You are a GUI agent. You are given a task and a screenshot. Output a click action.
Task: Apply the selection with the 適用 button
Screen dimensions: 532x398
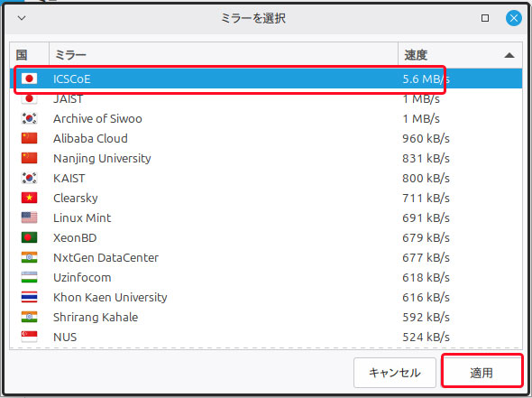(482, 373)
